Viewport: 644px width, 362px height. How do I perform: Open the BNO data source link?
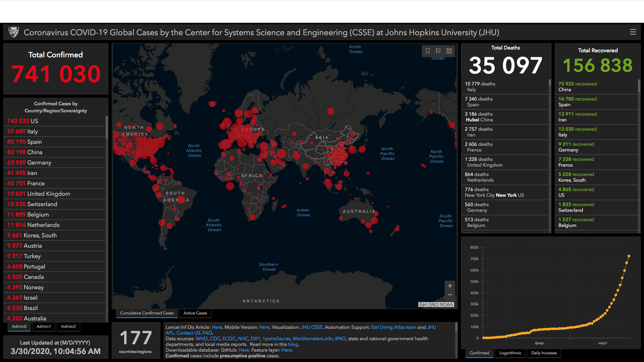(x=340, y=339)
